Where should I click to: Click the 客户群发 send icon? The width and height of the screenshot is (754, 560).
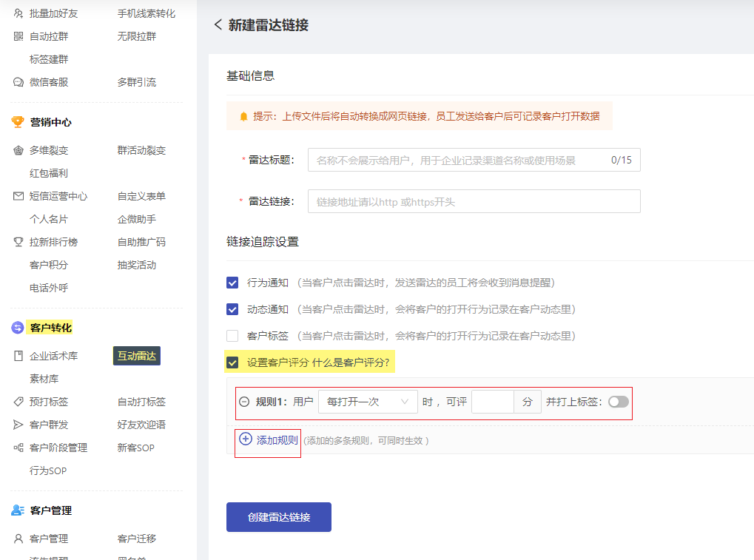(x=18, y=425)
